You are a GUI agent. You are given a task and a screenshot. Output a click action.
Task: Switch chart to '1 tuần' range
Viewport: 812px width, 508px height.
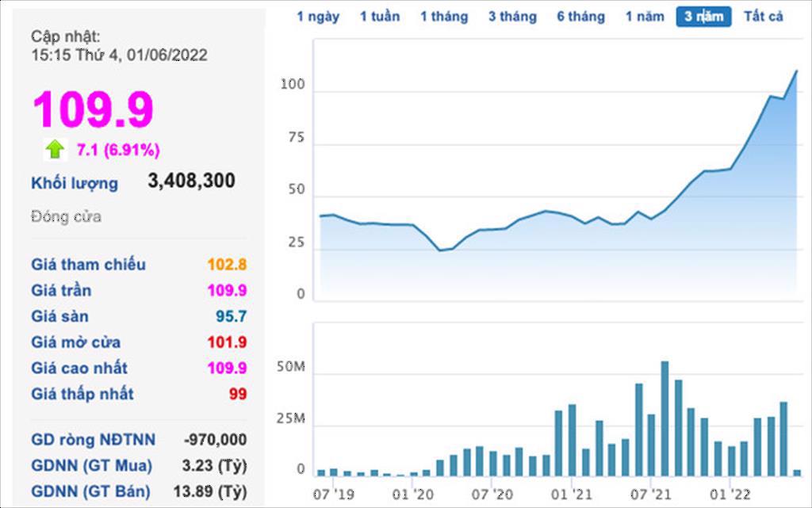pos(379,17)
